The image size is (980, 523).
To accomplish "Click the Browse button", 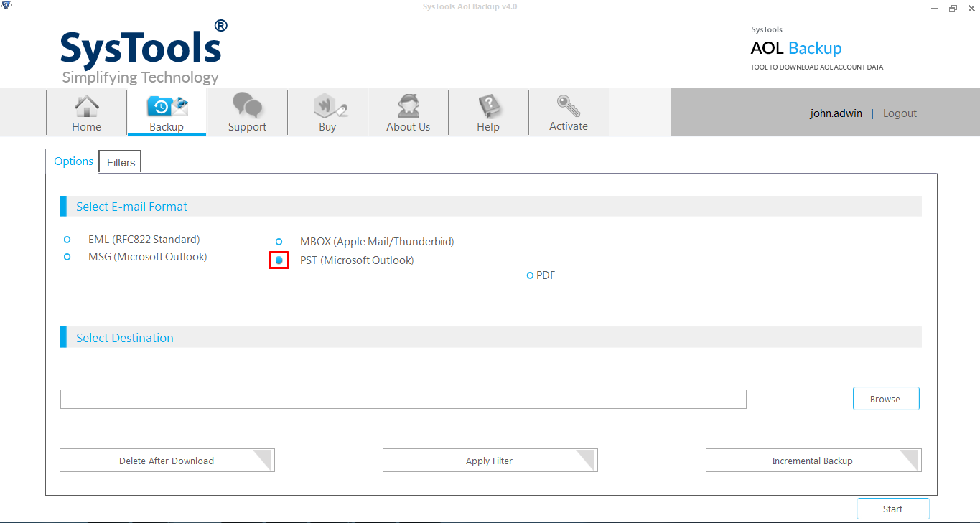I will (x=886, y=399).
